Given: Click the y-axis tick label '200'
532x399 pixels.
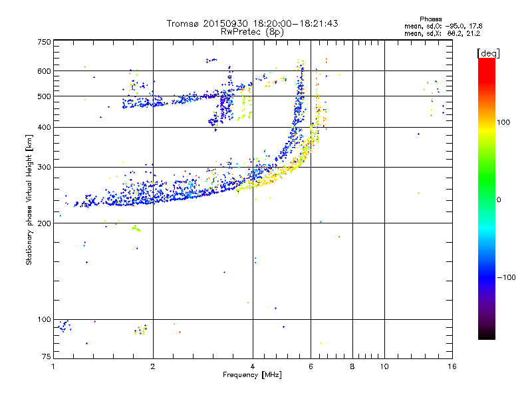Looking at the screenshot, I should coord(44,223).
